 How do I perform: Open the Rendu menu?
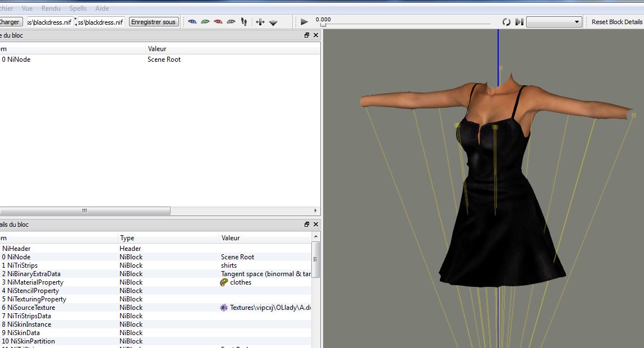(x=51, y=8)
